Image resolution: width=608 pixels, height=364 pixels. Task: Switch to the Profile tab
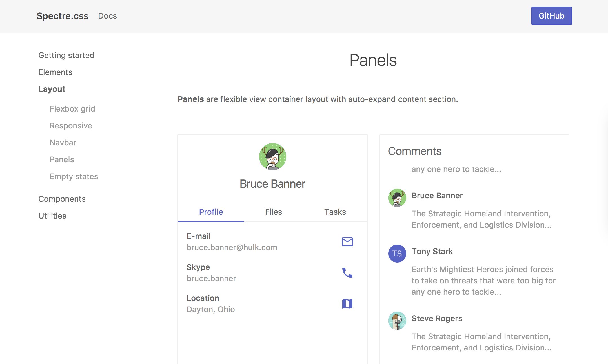click(211, 212)
